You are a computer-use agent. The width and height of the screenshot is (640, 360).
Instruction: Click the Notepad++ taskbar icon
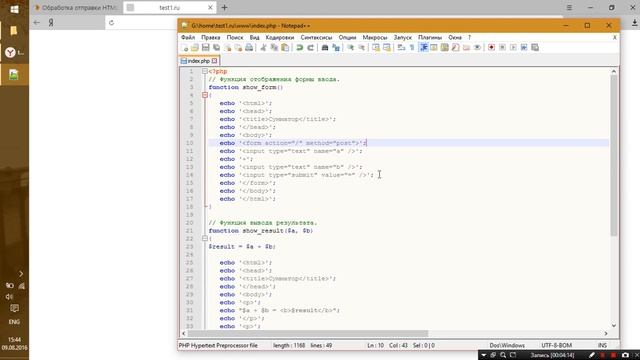(14, 75)
